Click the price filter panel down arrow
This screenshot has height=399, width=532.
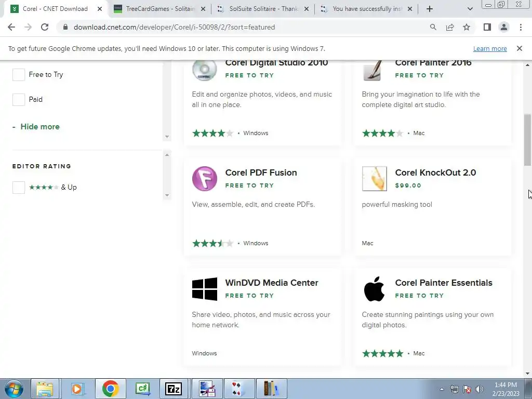[167, 137]
